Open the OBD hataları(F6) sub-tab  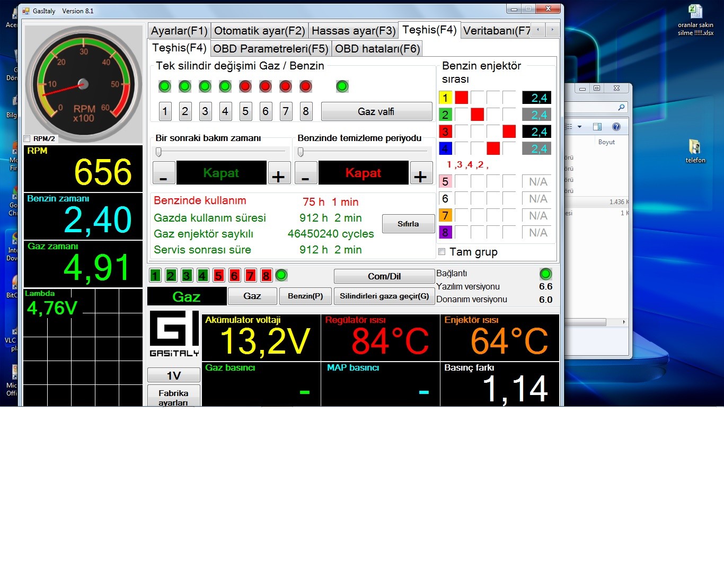[x=377, y=49]
